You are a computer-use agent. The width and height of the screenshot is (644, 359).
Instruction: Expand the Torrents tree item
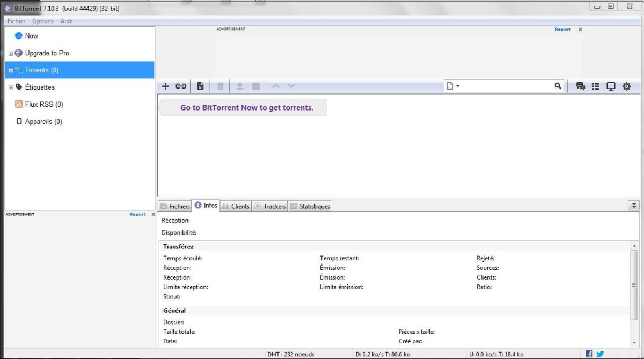point(10,70)
